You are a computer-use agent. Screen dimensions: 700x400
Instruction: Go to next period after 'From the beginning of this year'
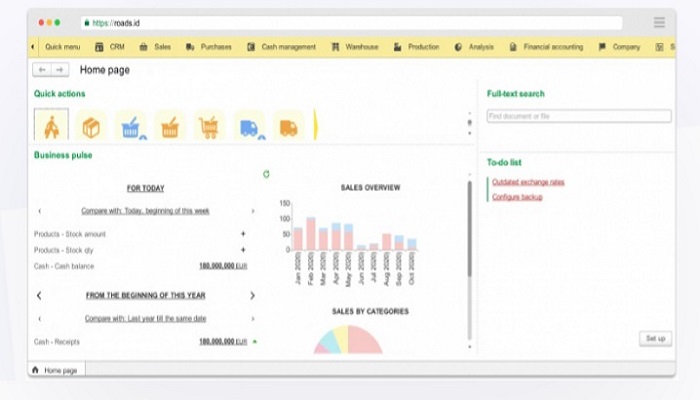(252, 296)
